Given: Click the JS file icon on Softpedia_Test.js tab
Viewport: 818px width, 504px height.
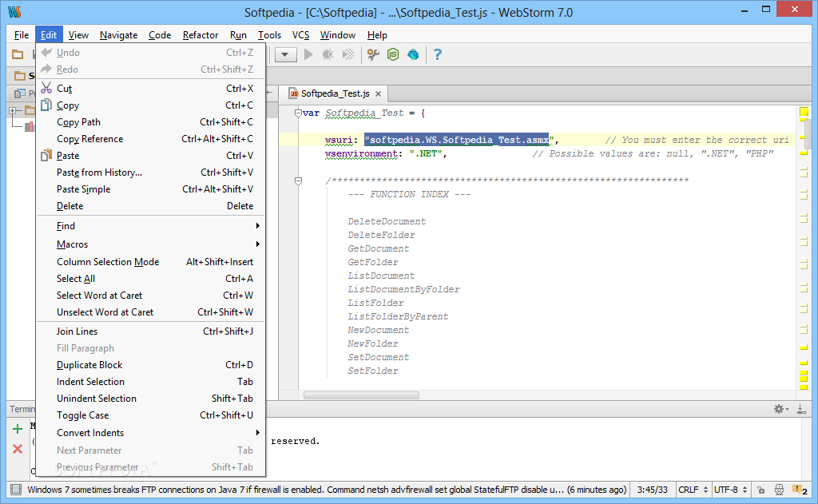Looking at the screenshot, I should pyautogui.click(x=294, y=93).
